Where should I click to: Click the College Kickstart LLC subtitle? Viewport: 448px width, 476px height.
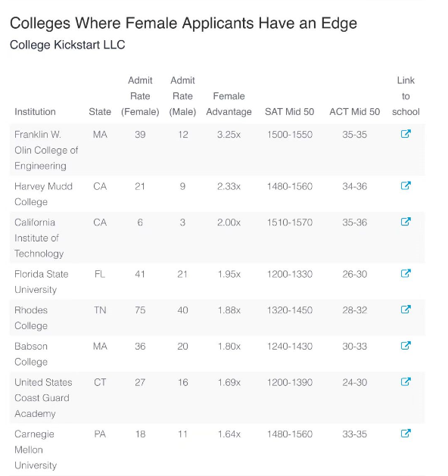click(x=67, y=45)
